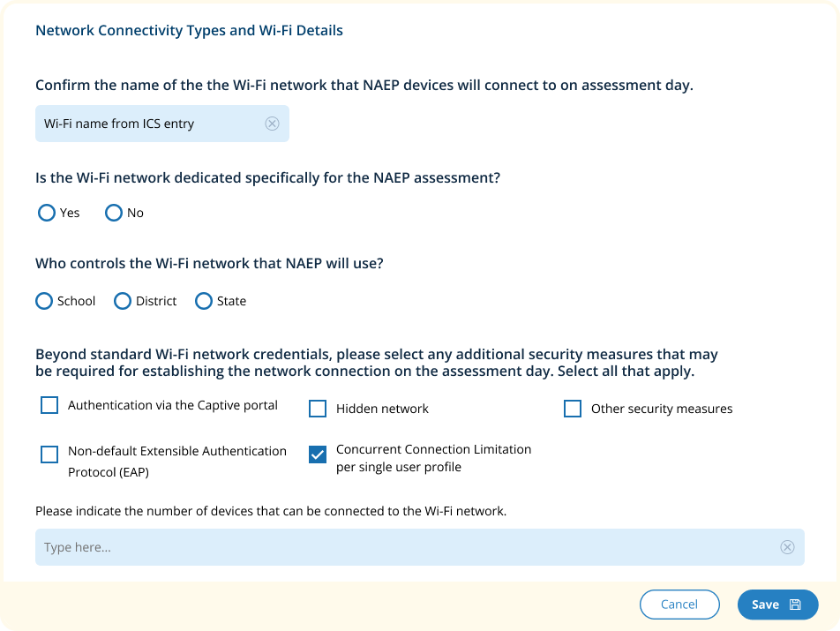Uncheck Concurrent Connection Limitation checkbox
840x631 pixels.
(x=318, y=454)
